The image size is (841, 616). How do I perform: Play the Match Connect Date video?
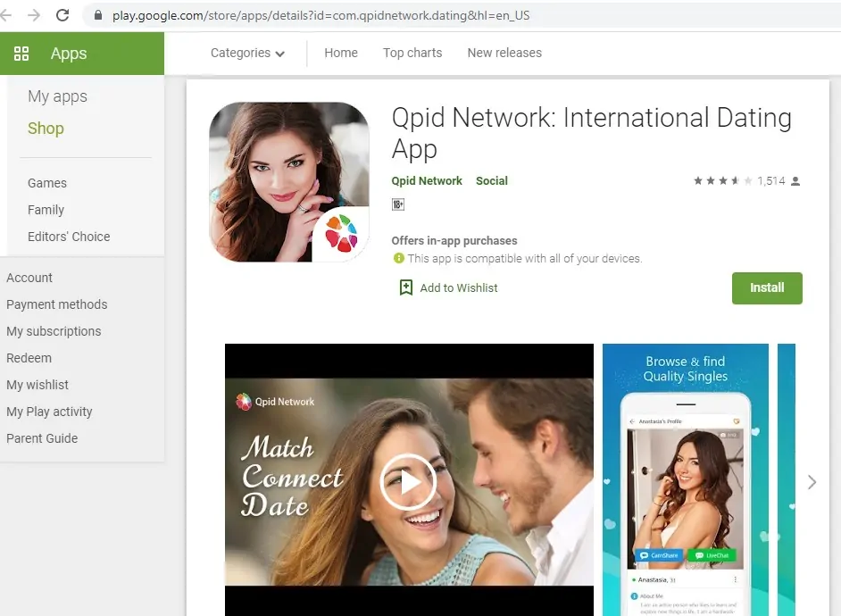coord(408,482)
